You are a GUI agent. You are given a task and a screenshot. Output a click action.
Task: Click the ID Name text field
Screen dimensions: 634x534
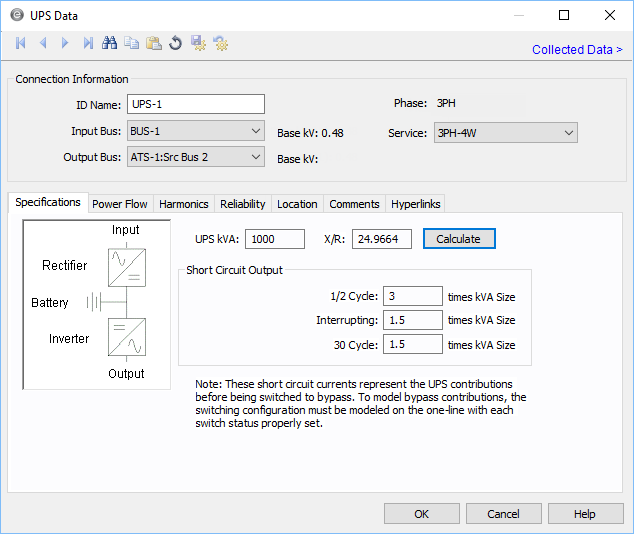pos(196,105)
